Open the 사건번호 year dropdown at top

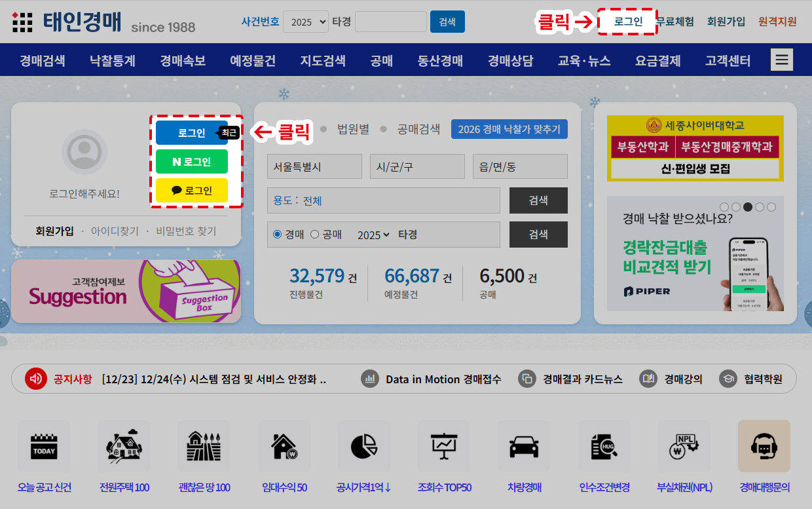(x=306, y=22)
